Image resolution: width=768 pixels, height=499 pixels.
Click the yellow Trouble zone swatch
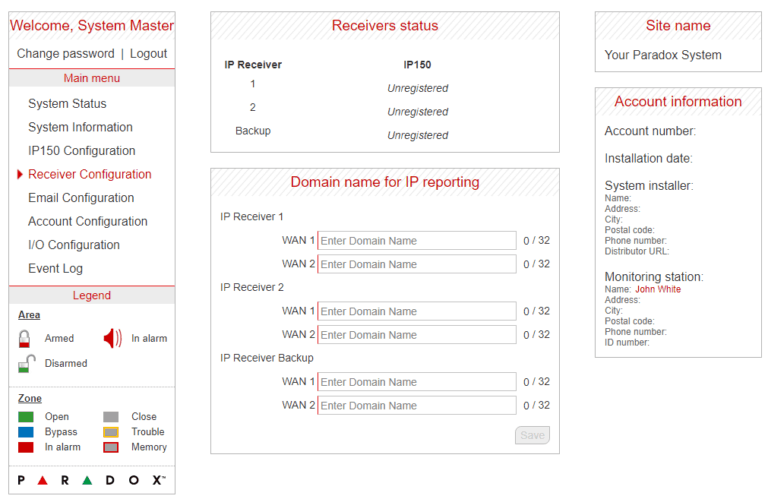click(x=111, y=432)
